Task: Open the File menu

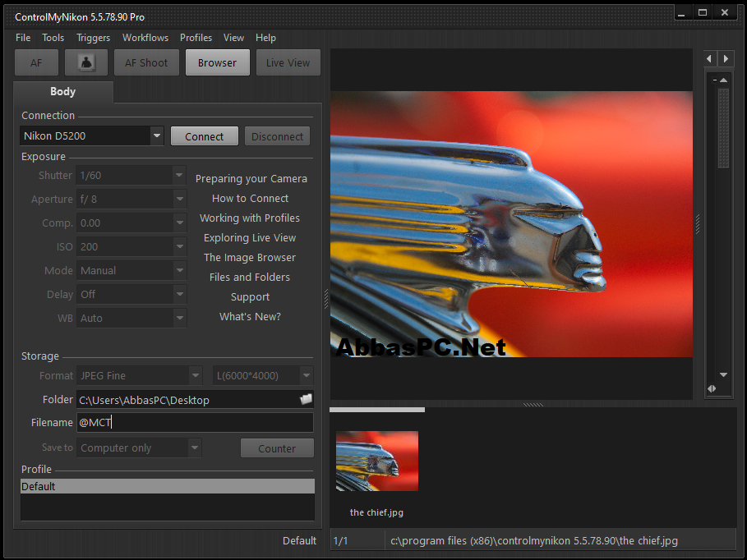Action: coord(23,38)
